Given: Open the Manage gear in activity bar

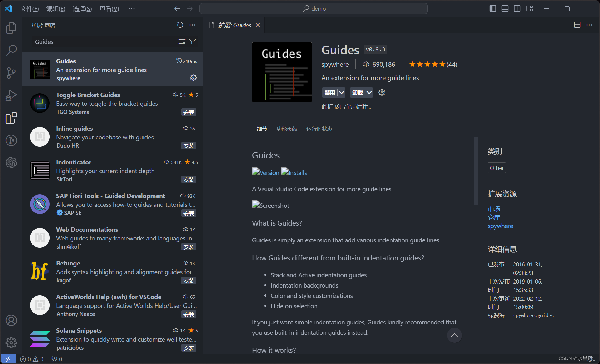Looking at the screenshot, I should point(11,343).
